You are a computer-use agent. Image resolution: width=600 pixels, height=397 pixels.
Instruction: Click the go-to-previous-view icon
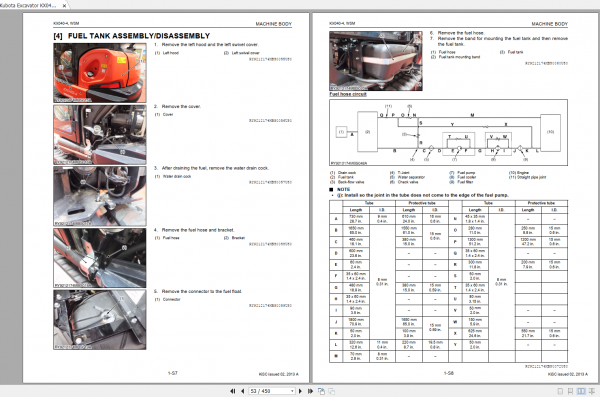point(321,391)
